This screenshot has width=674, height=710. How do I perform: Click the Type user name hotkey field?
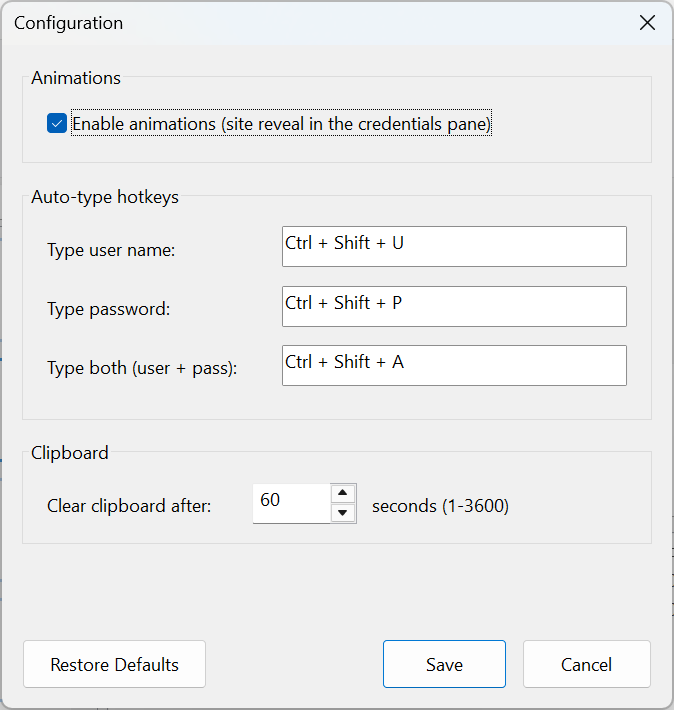(454, 247)
